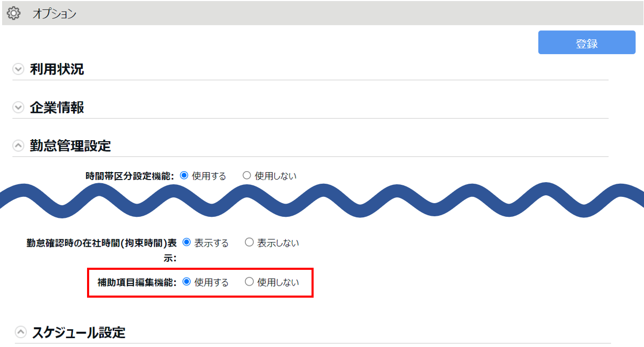Select 使用する for 時間帯区分設定機能
The width and height of the screenshot is (644, 347).
tap(184, 176)
